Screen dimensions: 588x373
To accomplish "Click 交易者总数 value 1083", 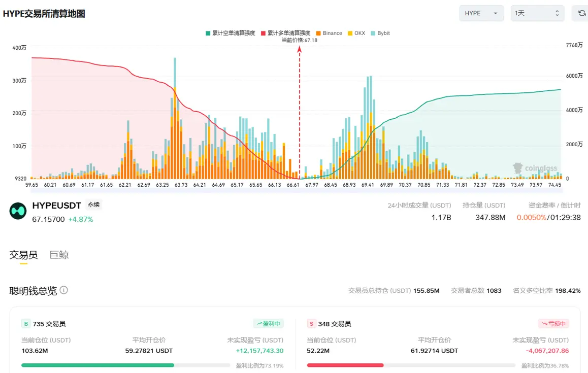I will 494,290.
